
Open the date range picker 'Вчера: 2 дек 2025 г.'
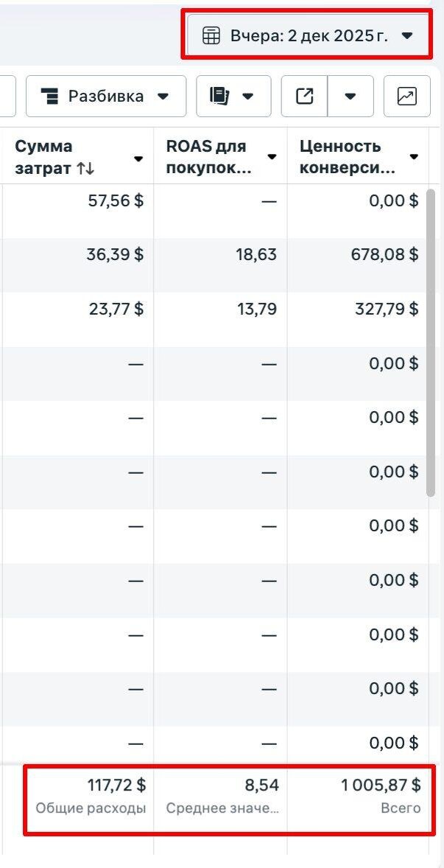(x=308, y=36)
